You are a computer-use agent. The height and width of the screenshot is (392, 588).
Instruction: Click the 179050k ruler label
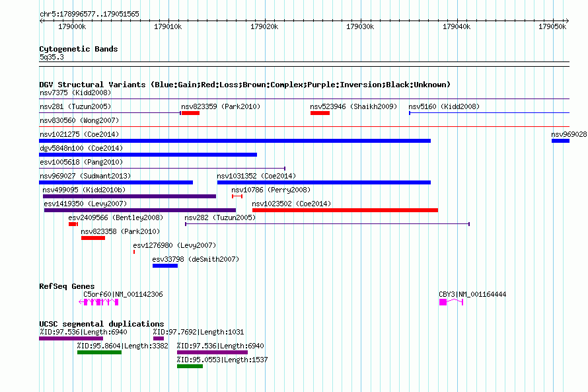(x=552, y=26)
